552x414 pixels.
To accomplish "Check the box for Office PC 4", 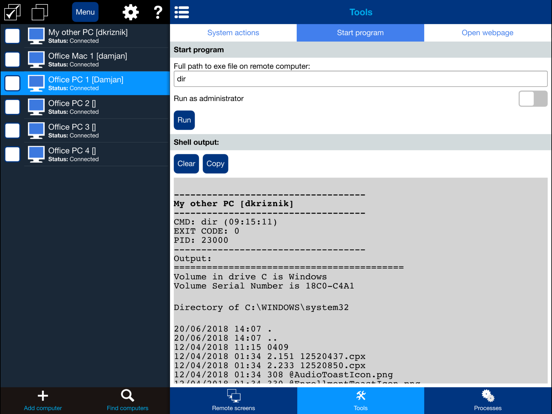I will coord(12,154).
